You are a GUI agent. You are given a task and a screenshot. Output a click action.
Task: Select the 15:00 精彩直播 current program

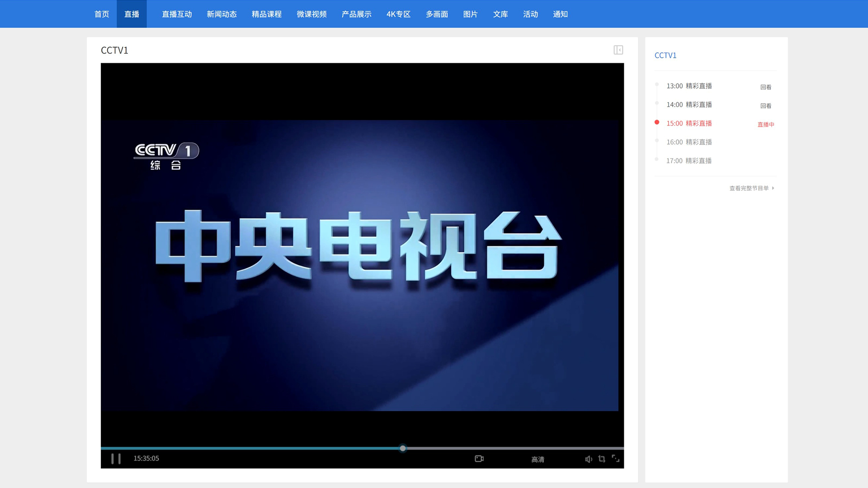pyautogui.click(x=689, y=123)
